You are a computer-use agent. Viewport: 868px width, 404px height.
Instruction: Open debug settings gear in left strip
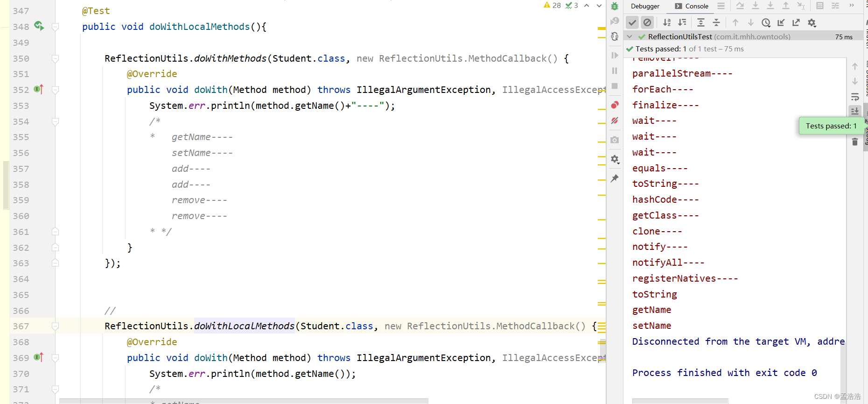tap(615, 159)
